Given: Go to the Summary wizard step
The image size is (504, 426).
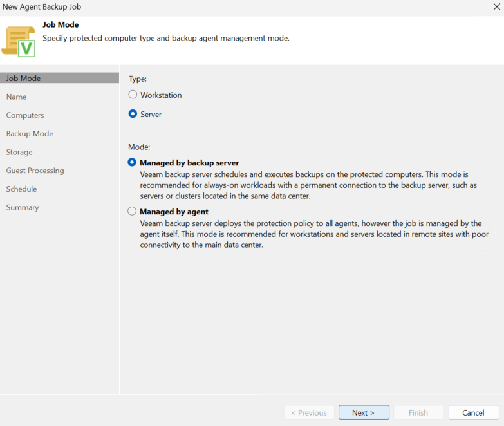Looking at the screenshot, I should click(x=23, y=208).
